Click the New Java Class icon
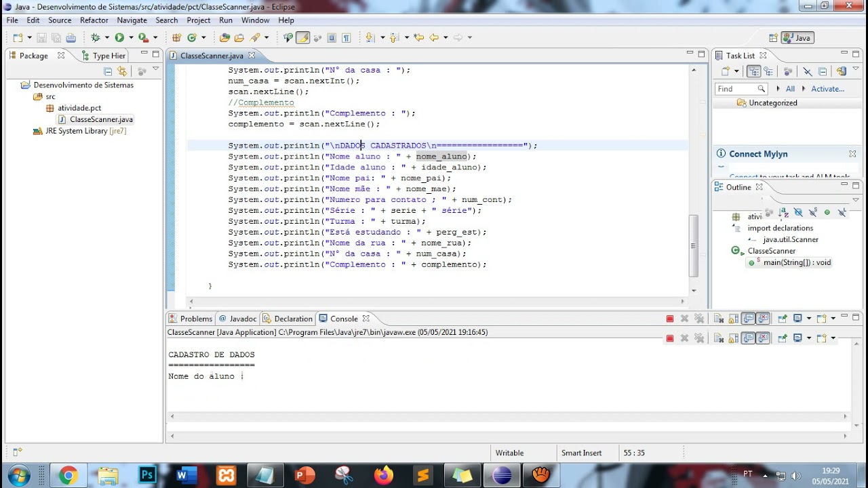The height and width of the screenshot is (488, 868). (192, 38)
